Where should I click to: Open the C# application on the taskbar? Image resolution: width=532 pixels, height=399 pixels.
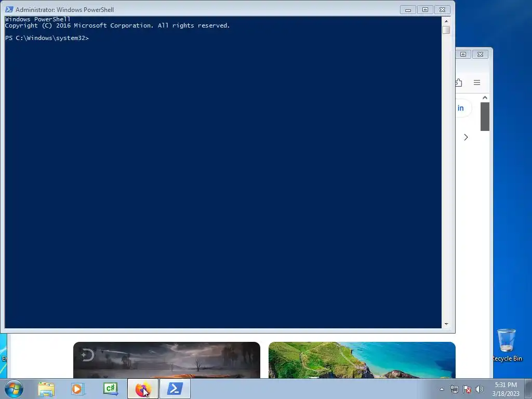(111, 389)
